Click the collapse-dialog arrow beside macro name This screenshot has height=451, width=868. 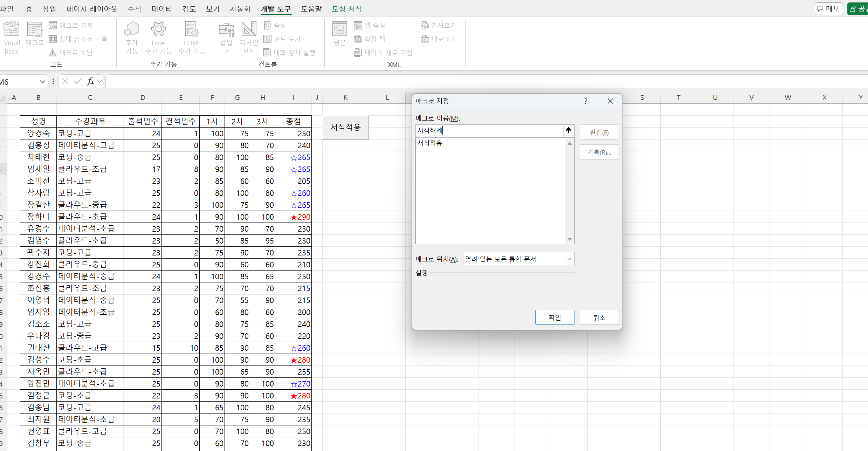(568, 131)
